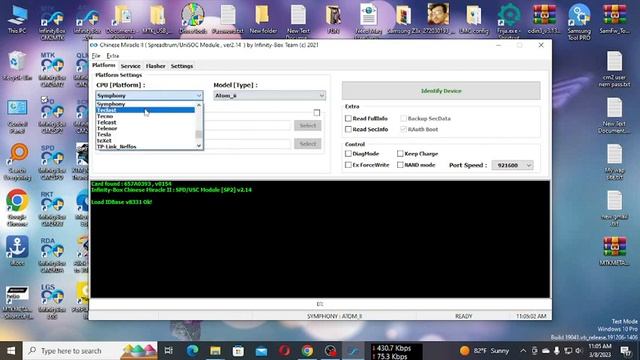Open the New folder desktop icon
The width and height of the screenshot is (640, 360).
click(263, 19)
